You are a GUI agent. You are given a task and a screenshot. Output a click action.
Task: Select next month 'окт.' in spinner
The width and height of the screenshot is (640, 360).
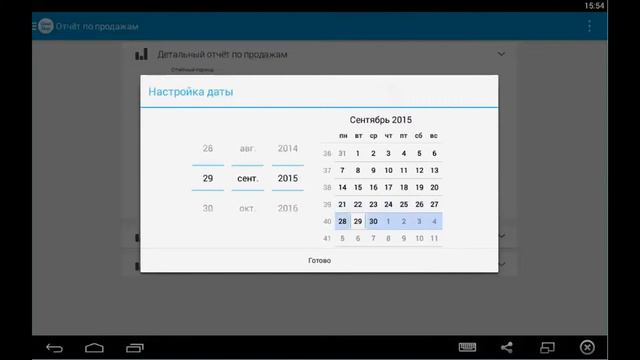pos(247,208)
